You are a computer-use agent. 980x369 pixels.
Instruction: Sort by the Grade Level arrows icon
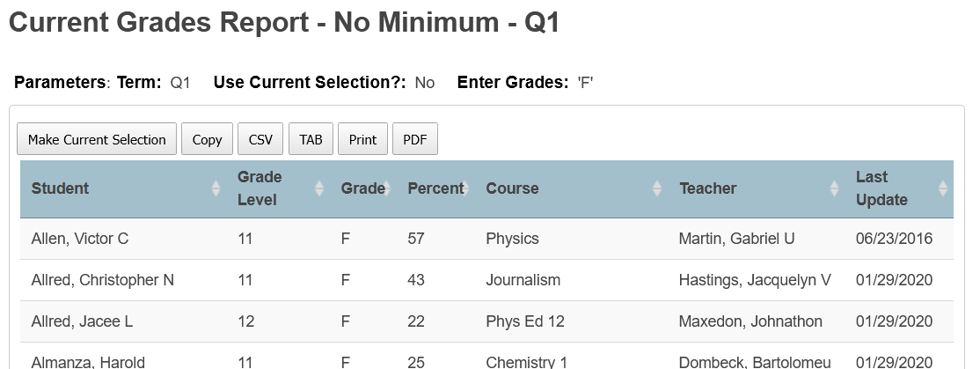click(318, 188)
